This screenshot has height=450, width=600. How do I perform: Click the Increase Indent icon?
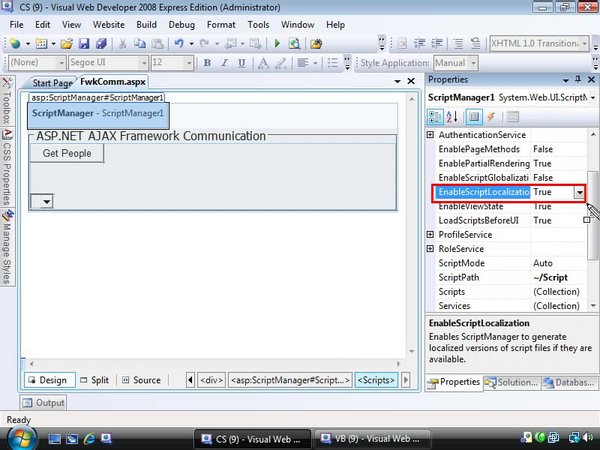coord(437,44)
